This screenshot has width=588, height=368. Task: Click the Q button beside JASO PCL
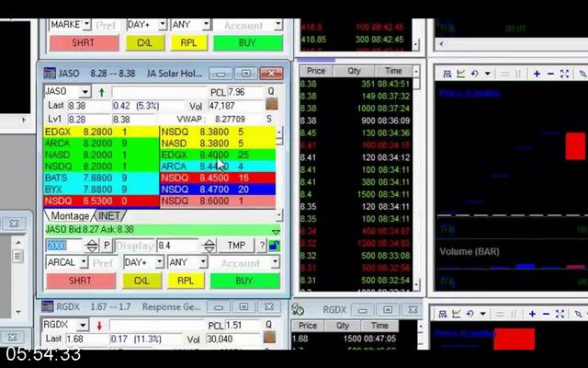coord(271,92)
